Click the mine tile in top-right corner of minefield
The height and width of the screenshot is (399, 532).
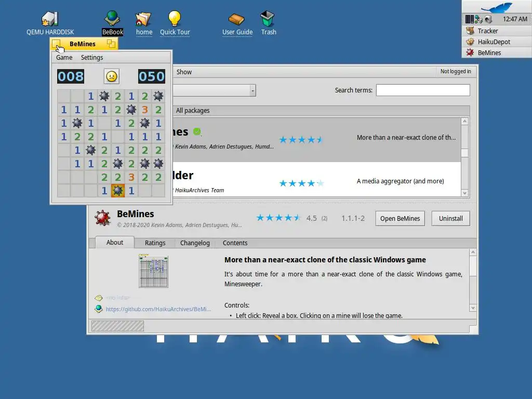tap(158, 96)
